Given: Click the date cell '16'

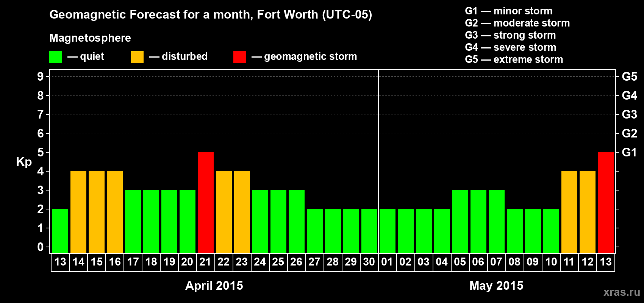Looking at the screenshot, I should 115,262.
